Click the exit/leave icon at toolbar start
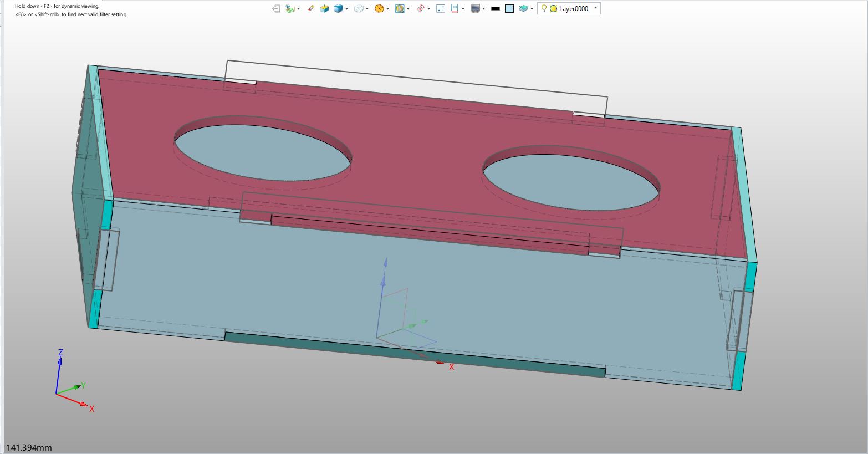Viewport: 868px width, 454px height. pyautogui.click(x=276, y=8)
